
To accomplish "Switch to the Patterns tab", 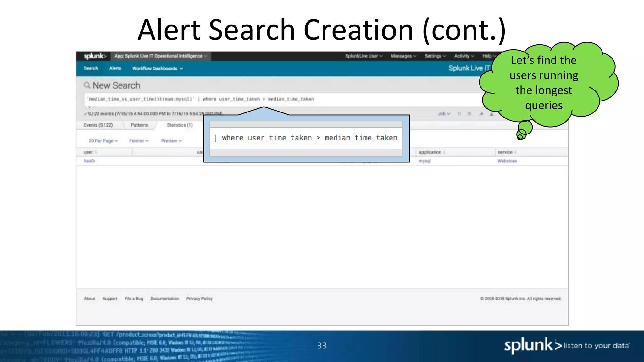I will point(139,125).
